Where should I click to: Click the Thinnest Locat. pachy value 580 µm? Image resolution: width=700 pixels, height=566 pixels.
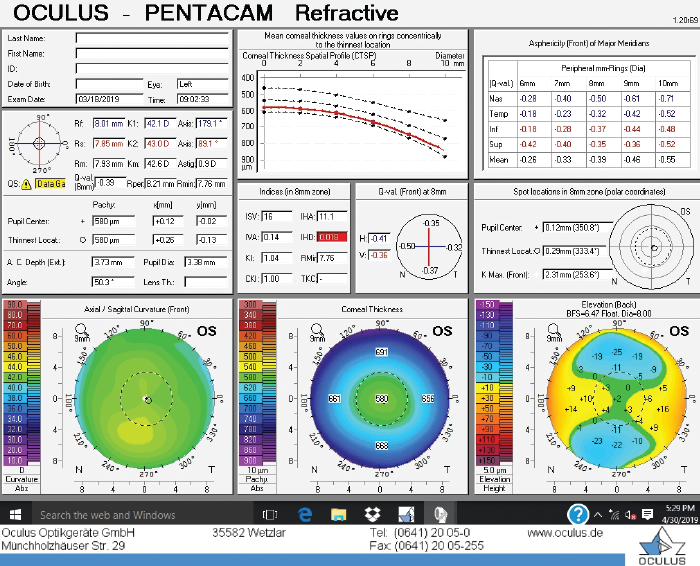113,240
